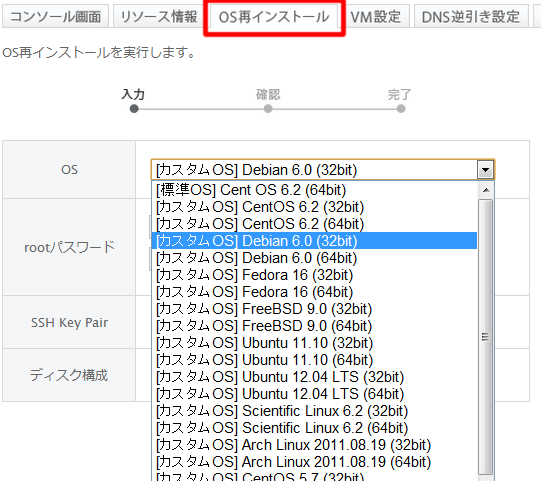Click the OS list scrollbar thumb
This screenshot has width=541, height=481.
486,337
